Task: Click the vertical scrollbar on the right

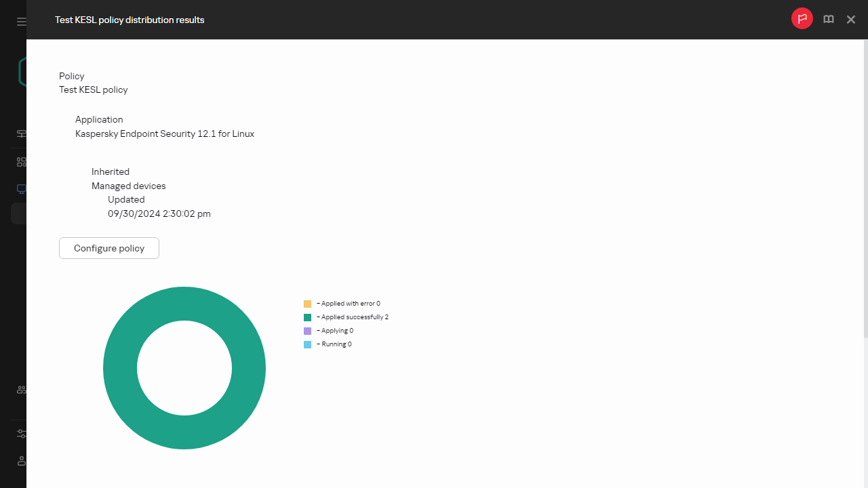Action: click(x=865, y=190)
